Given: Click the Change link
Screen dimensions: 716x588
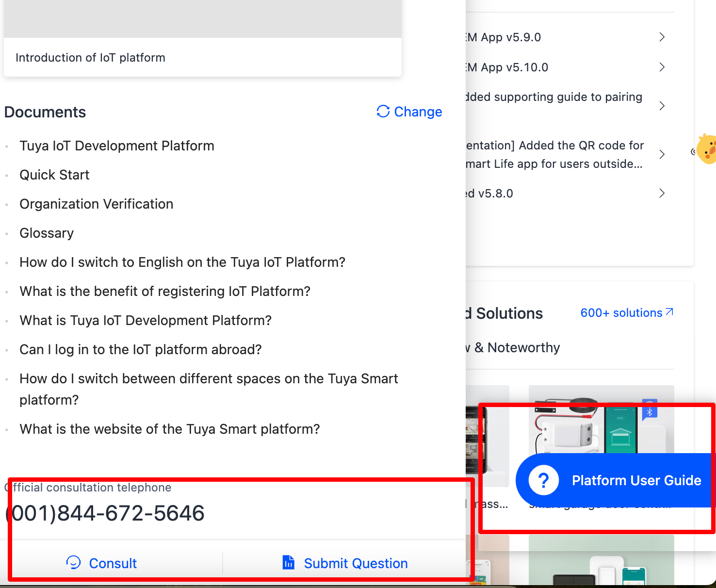Looking at the screenshot, I should [x=409, y=112].
